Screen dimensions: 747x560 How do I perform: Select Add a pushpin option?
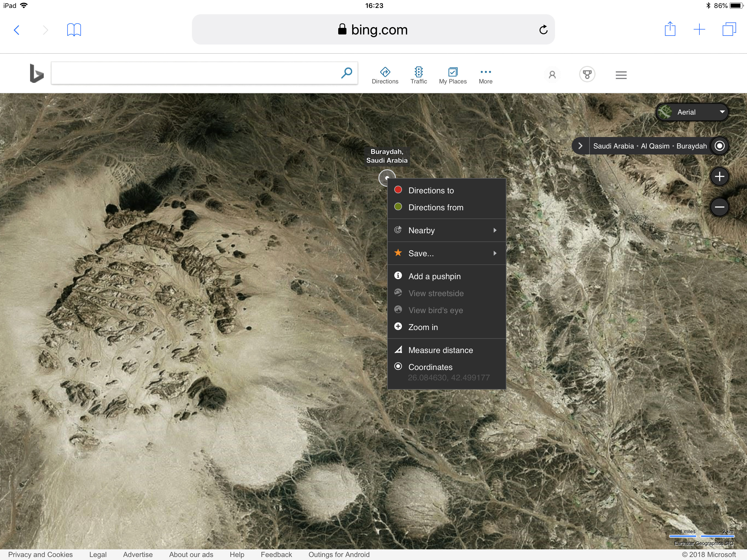coord(434,276)
